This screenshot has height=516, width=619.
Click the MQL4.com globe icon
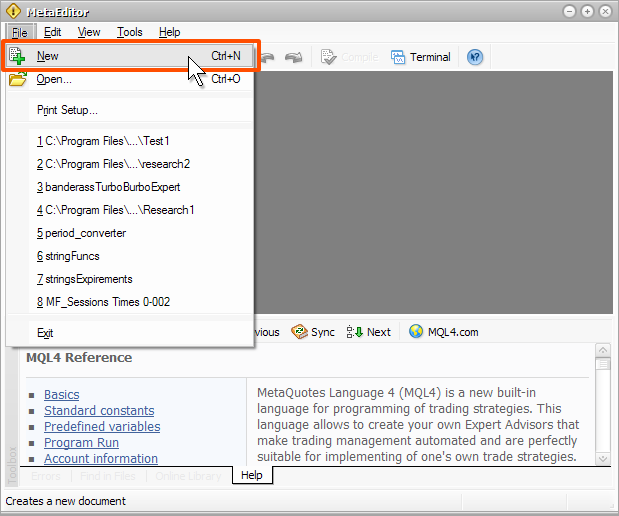pos(416,332)
